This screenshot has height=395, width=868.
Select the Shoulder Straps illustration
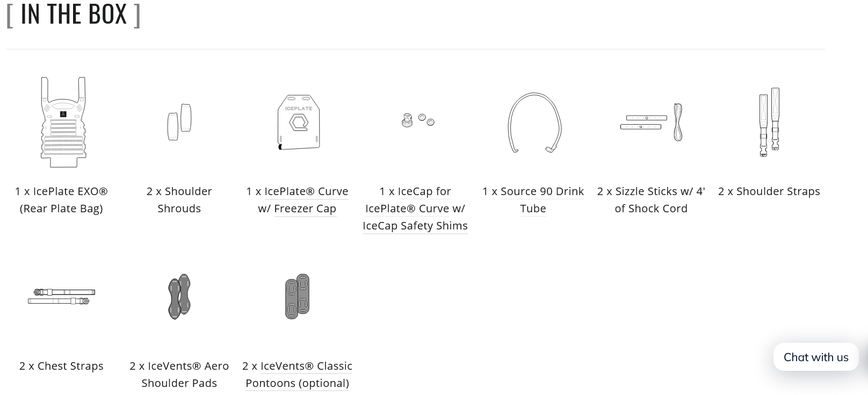click(770, 122)
